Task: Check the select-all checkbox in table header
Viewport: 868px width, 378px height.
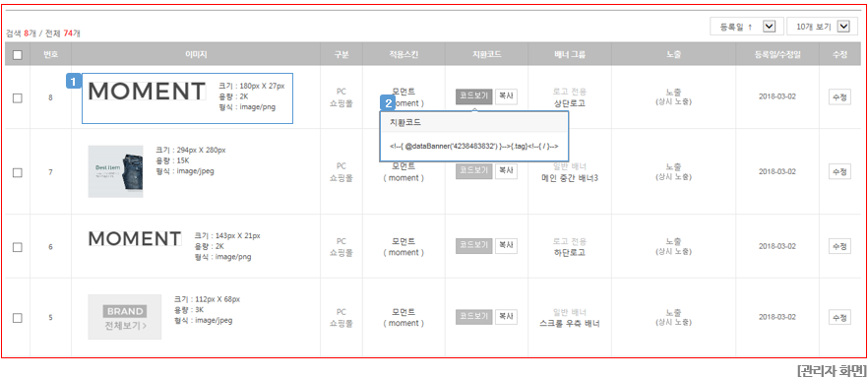Action: coord(17,55)
